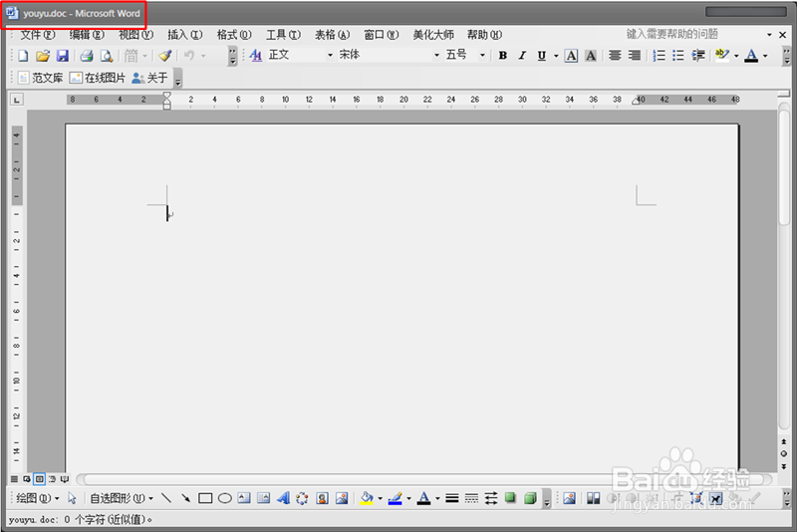This screenshot has height=532, width=797.
Task: Click the Undo arrow
Action: pyautogui.click(x=189, y=56)
